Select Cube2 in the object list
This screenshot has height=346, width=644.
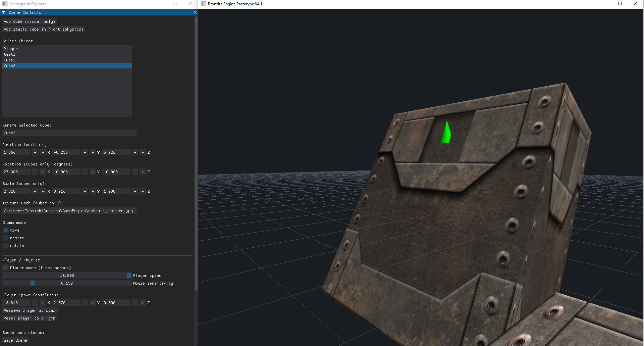[x=67, y=60]
